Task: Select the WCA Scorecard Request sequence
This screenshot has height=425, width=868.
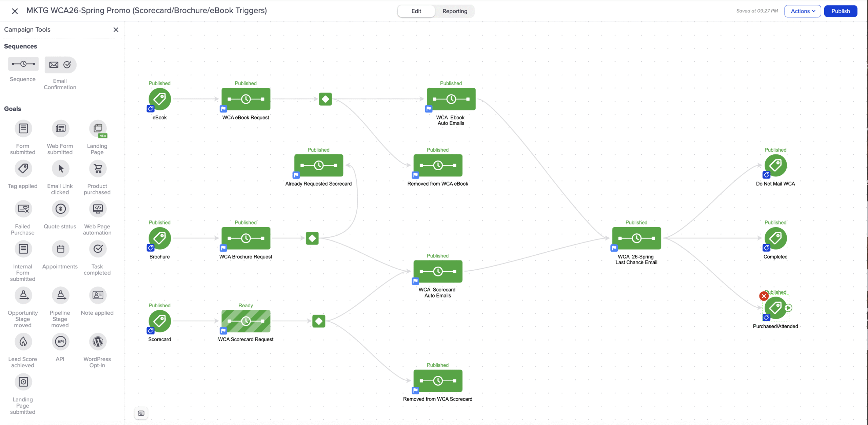Action: tap(246, 321)
